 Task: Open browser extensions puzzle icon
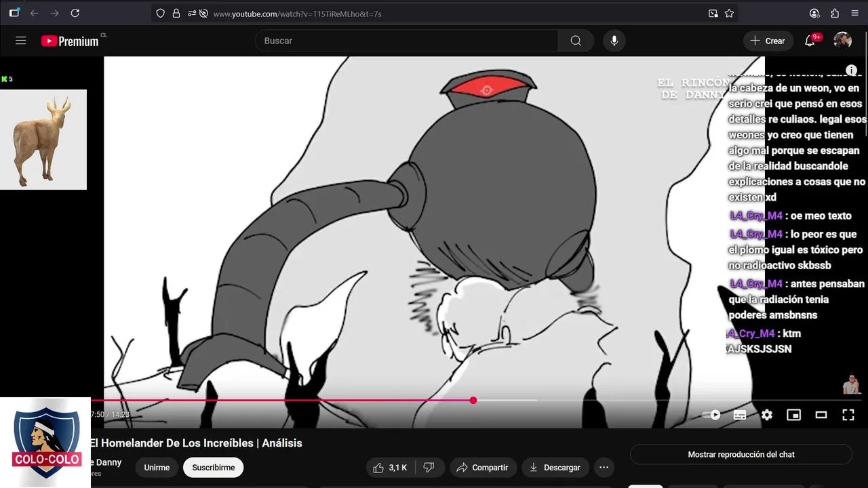click(835, 13)
